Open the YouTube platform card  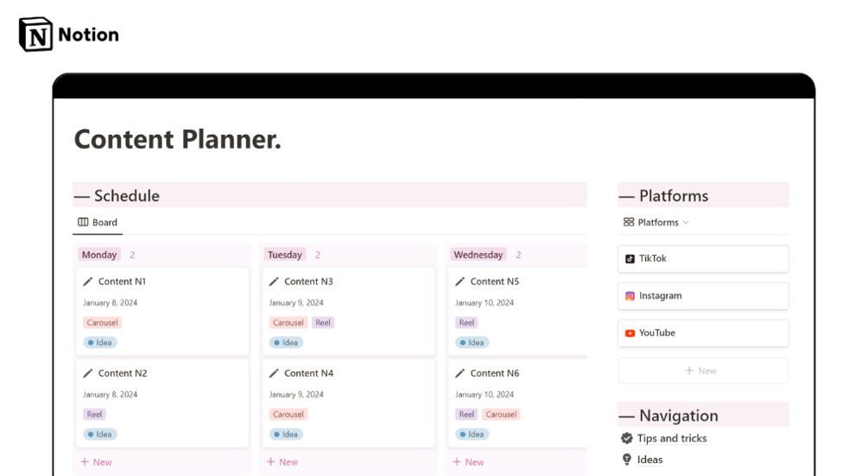[x=703, y=333]
